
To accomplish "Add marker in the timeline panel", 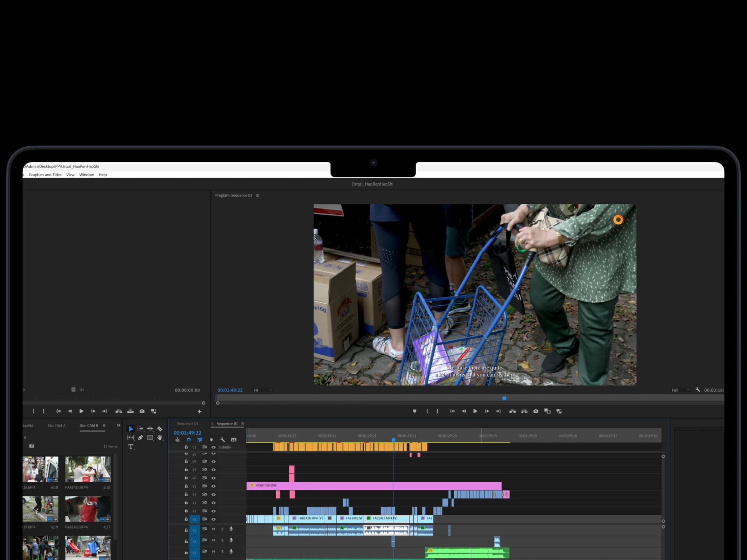I will (x=211, y=440).
